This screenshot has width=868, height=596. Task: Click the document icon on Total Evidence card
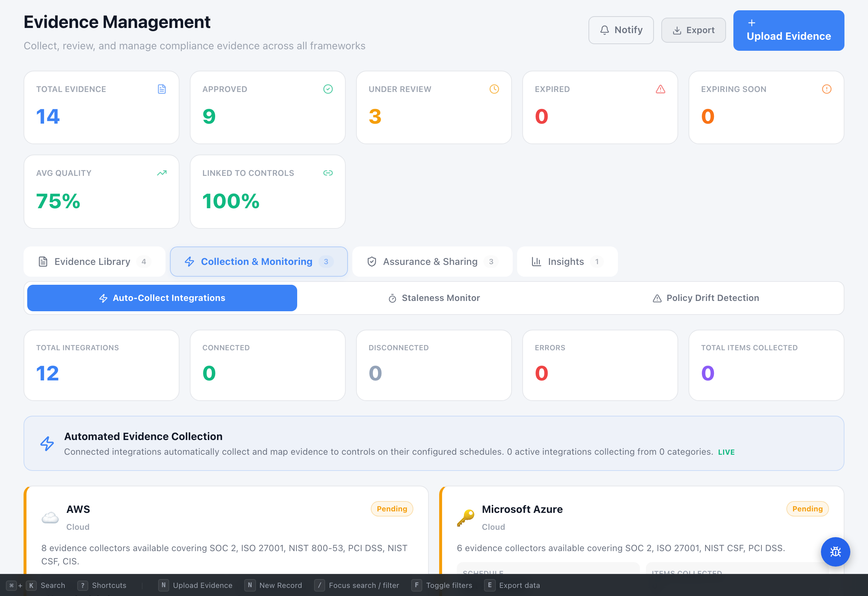pyautogui.click(x=162, y=89)
